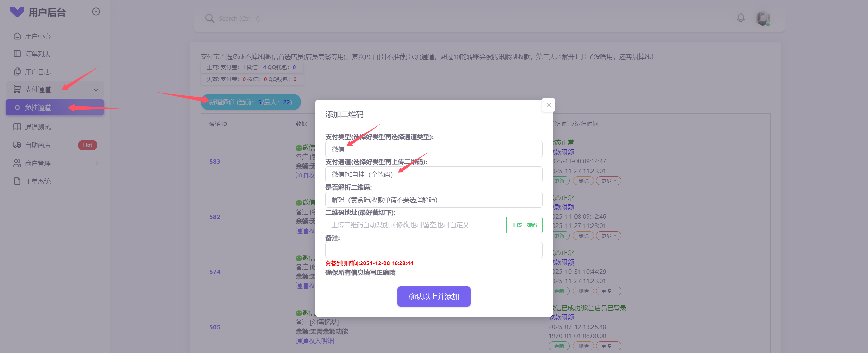Click the 确认以上并添加 confirm button
This screenshot has width=868, height=353.
coord(434,296)
